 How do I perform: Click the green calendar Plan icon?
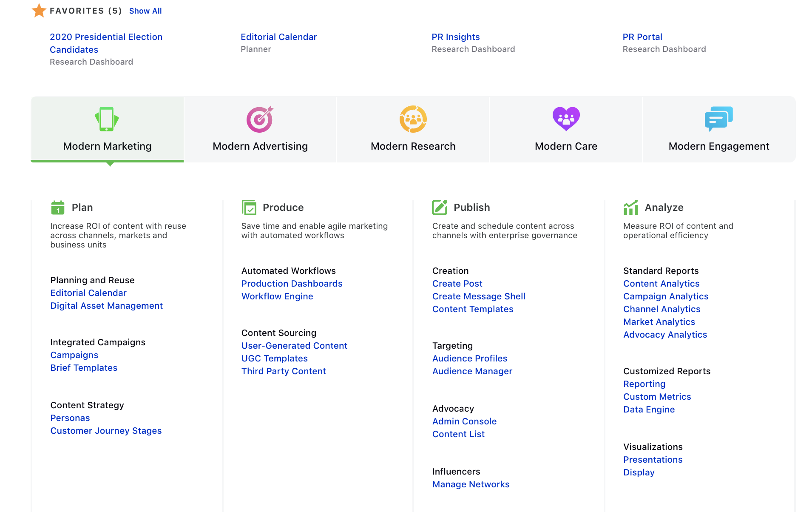coord(58,208)
